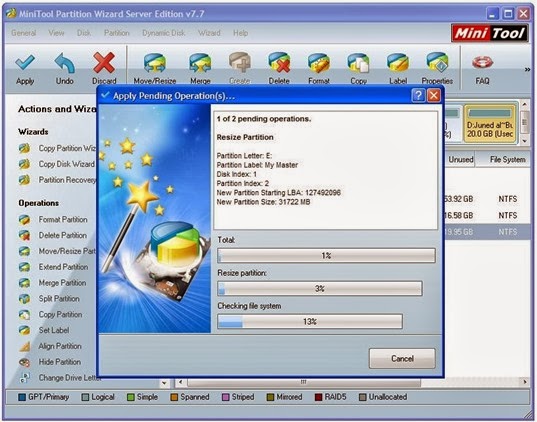Click the Partition Recovery wizard icon
This screenshot has width=537, height=422.
(x=24, y=180)
